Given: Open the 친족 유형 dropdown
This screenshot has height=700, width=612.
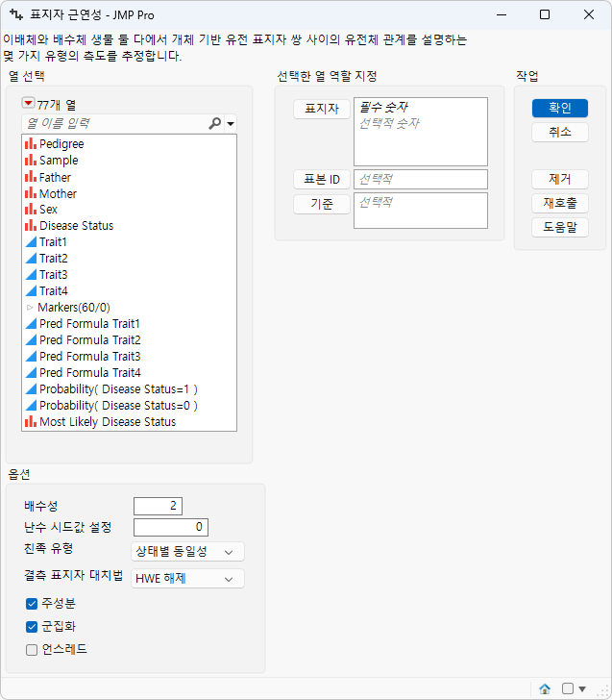Looking at the screenshot, I should (187, 552).
